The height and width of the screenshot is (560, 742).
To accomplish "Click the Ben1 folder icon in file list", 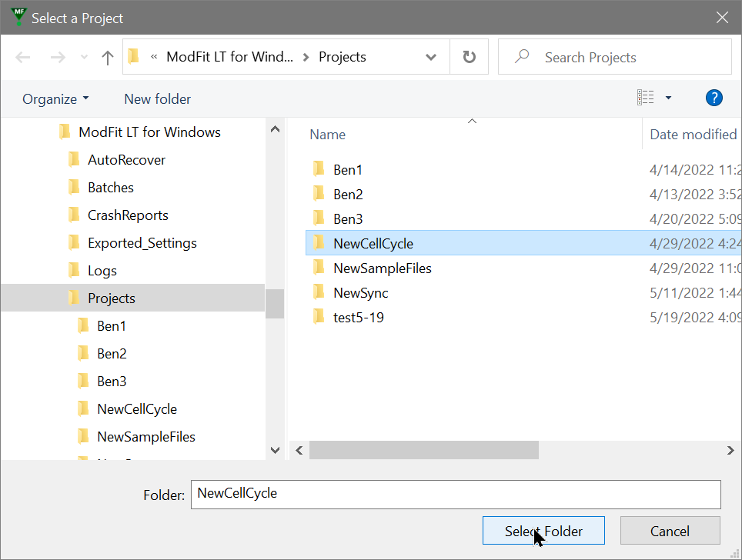I will click(319, 170).
